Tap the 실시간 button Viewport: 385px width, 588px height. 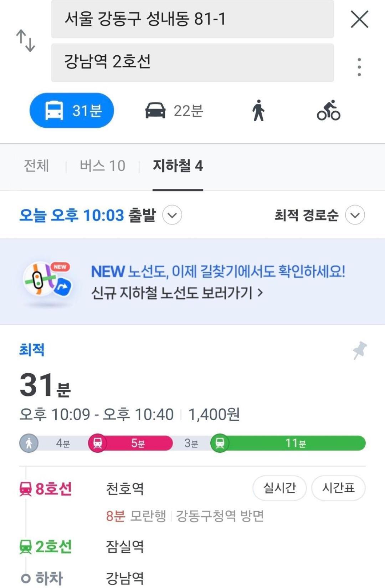[279, 488]
